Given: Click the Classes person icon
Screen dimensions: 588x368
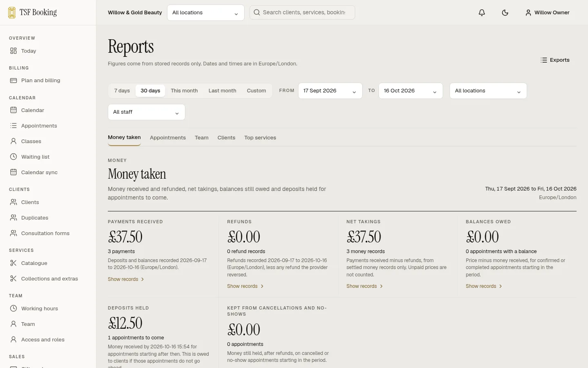Looking at the screenshot, I should coord(13,141).
